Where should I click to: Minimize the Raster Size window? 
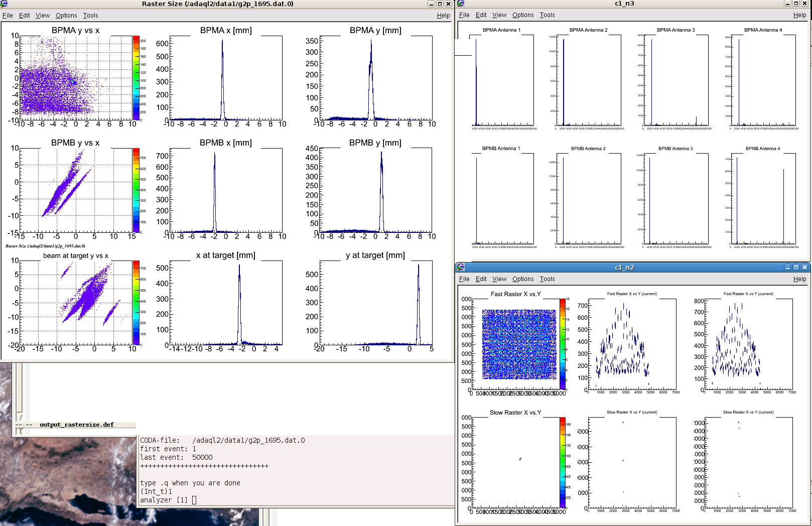tap(431, 4)
